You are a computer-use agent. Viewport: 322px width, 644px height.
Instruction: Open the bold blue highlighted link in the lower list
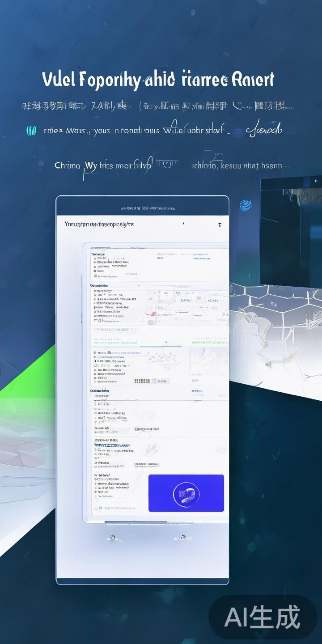(112, 445)
